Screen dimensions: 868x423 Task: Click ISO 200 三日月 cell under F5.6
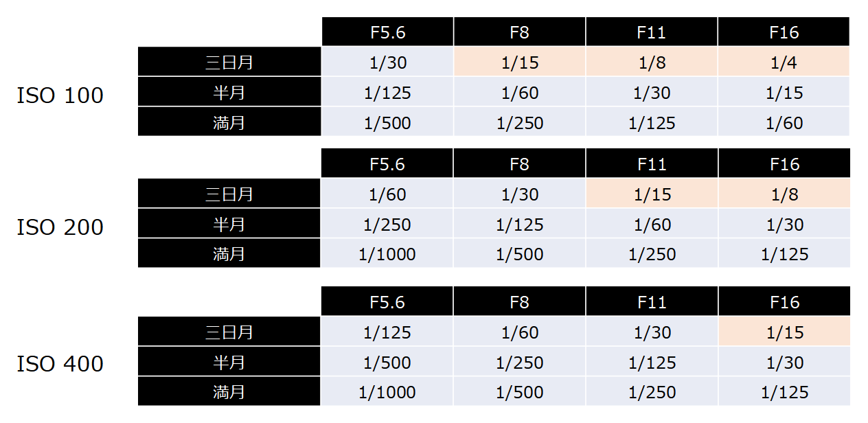pos(387,194)
